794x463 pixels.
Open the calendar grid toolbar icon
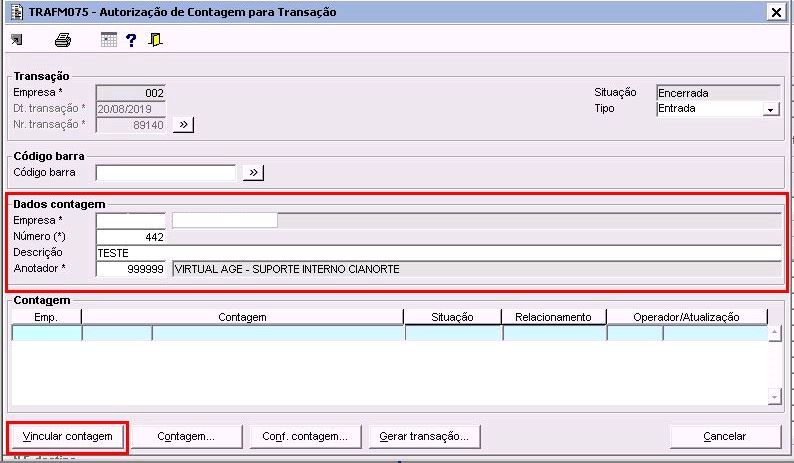click(x=108, y=40)
